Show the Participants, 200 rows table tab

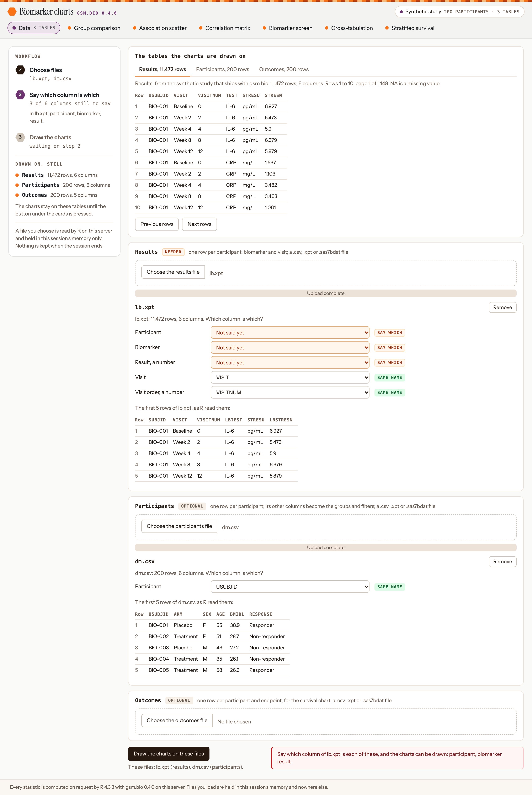tap(223, 69)
